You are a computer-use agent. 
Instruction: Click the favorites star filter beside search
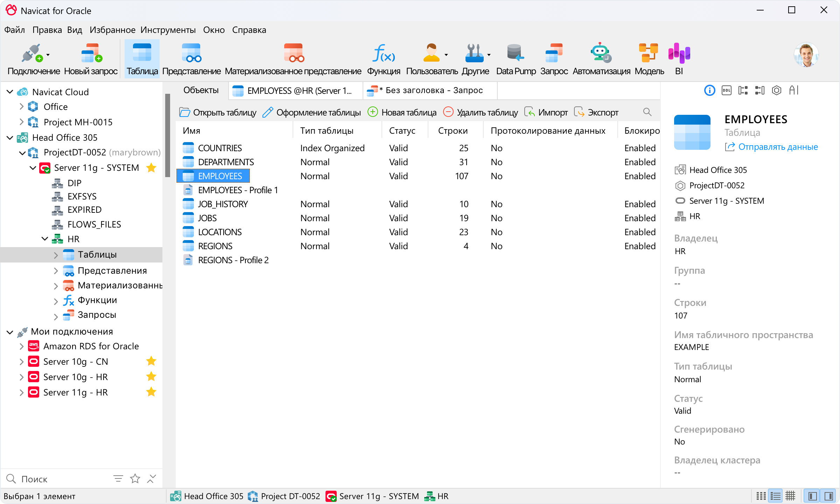(x=135, y=478)
